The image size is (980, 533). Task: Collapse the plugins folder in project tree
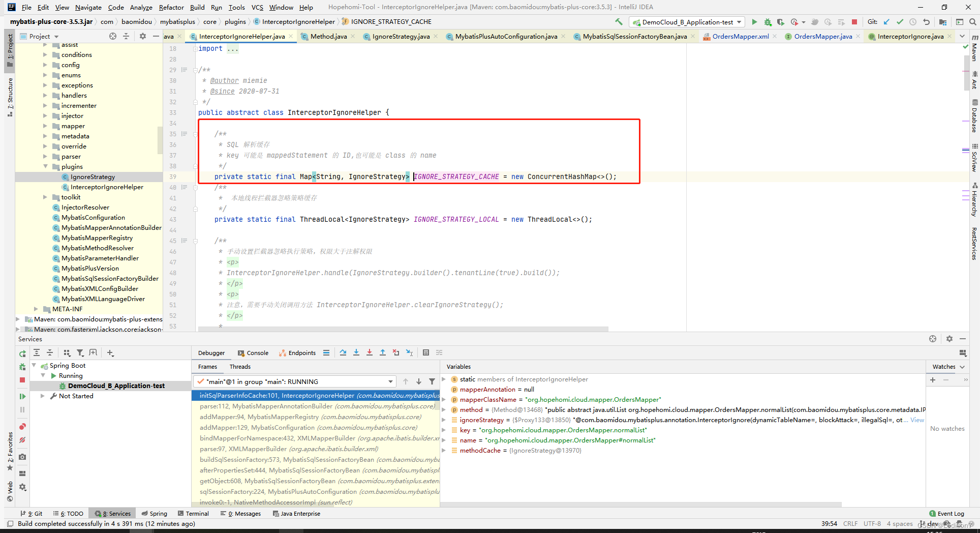coord(46,166)
